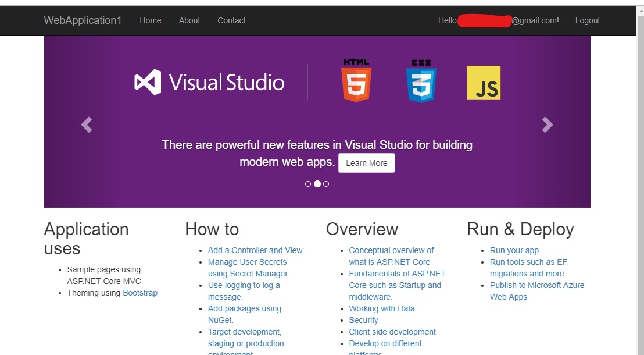Click the Application uses heading
This screenshot has height=355, width=644.
[86, 239]
